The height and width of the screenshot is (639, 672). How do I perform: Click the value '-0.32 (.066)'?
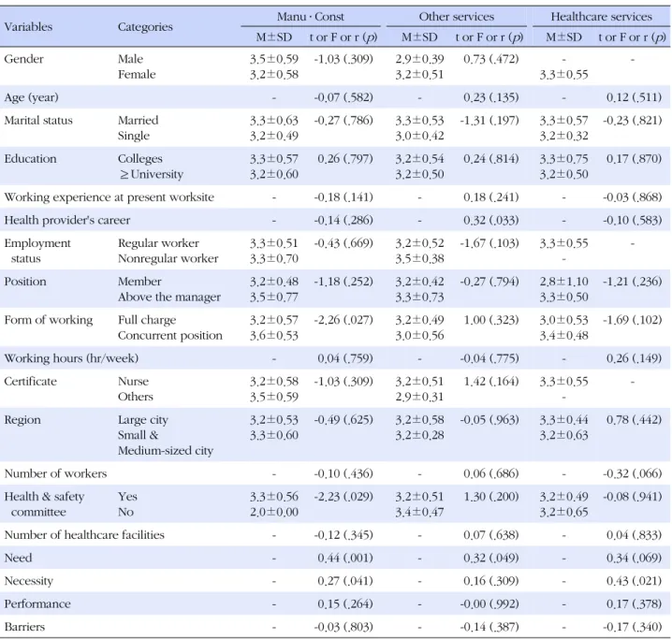pyautogui.click(x=632, y=473)
